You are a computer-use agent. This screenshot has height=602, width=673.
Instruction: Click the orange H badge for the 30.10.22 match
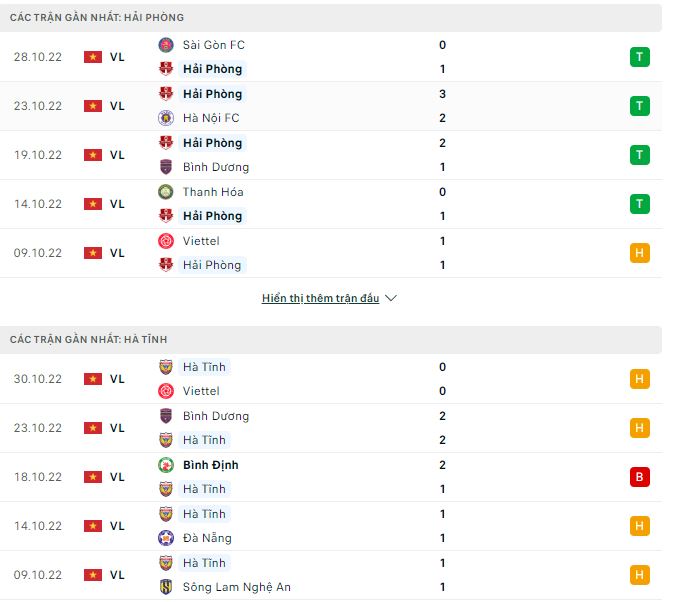tap(640, 379)
